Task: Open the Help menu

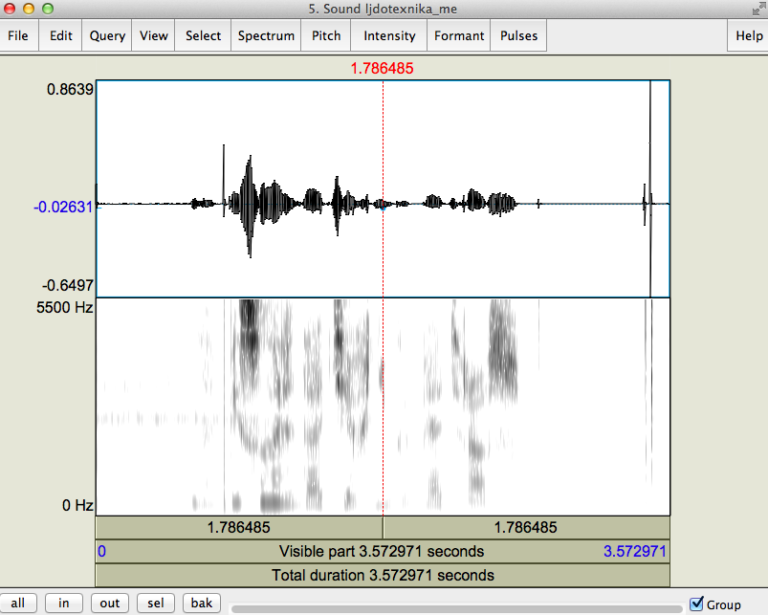Action: pyautogui.click(x=749, y=36)
